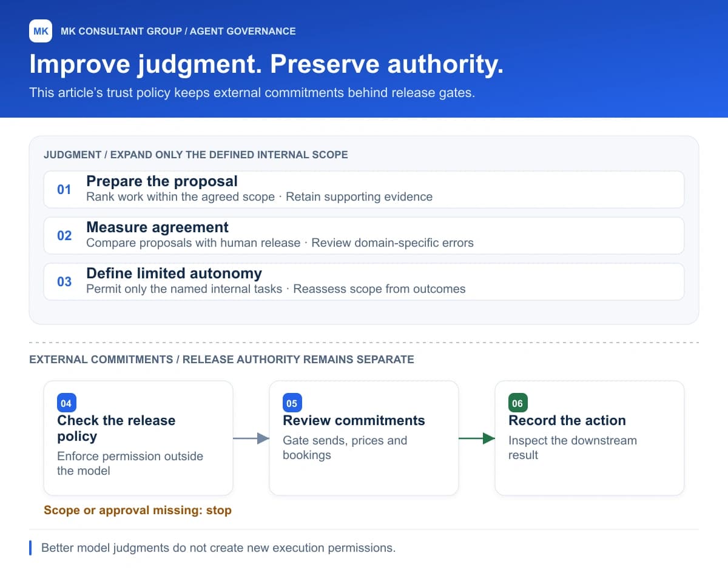Click the 05 step badge
Viewport: 728px width, 570px height.
292,403
